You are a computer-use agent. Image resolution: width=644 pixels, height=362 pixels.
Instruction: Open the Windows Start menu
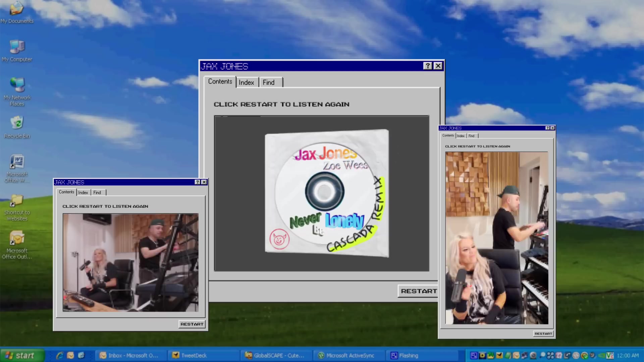pos(22,355)
